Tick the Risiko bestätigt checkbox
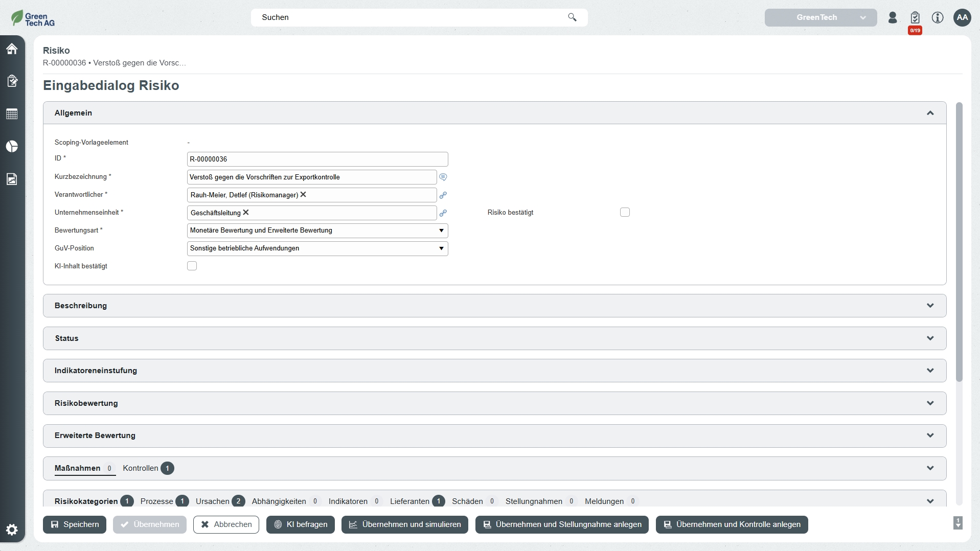The width and height of the screenshot is (980, 551). click(625, 212)
